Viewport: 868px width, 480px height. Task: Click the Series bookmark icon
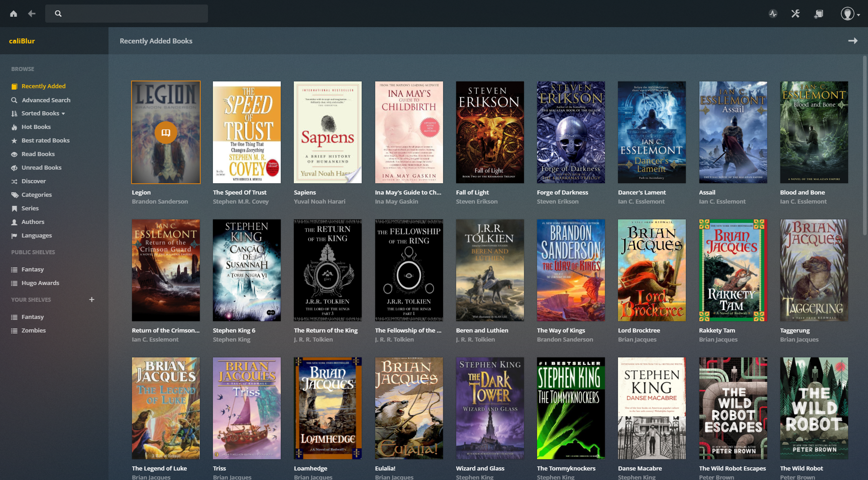click(x=14, y=209)
